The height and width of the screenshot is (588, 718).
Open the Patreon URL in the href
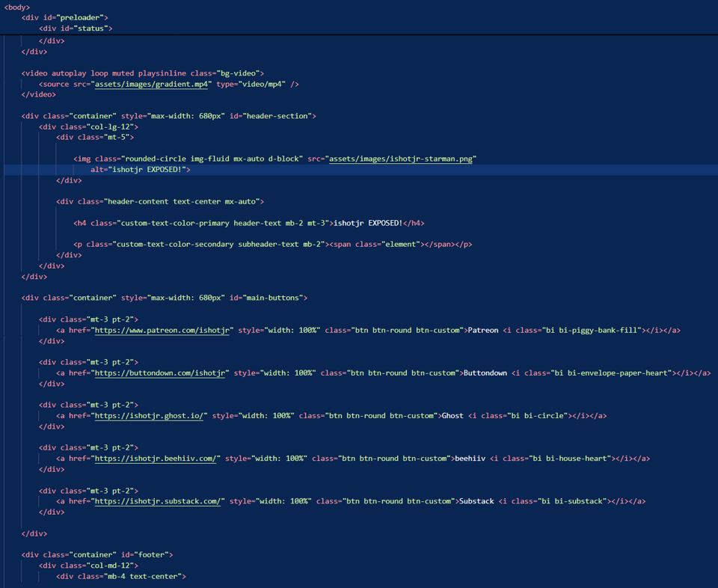click(162, 330)
